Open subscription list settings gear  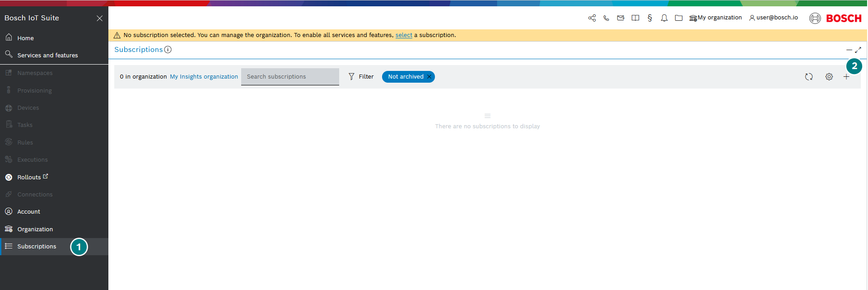click(829, 77)
